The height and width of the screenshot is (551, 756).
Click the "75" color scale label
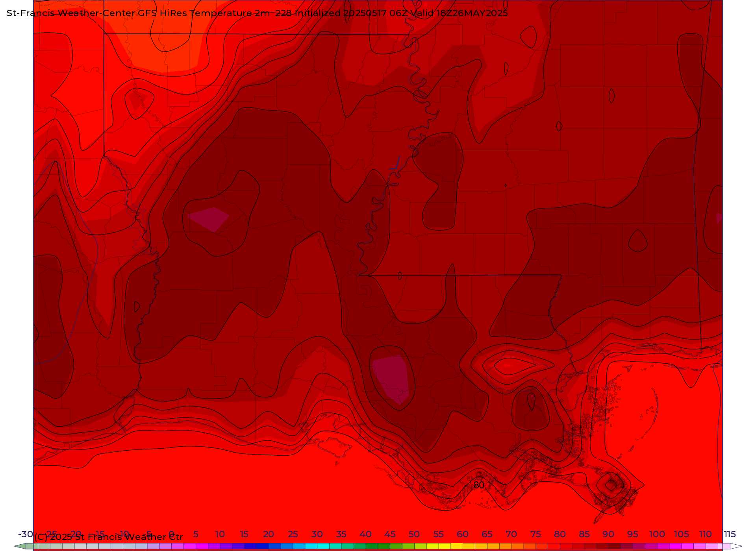tap(535, 534)
